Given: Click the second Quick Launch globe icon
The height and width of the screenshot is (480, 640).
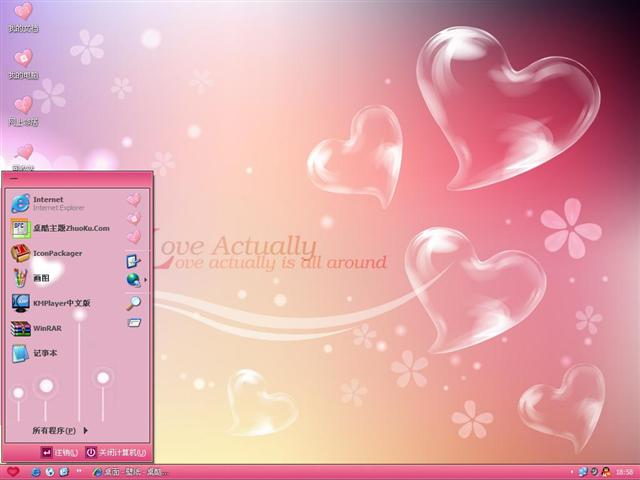Looking at the screenshot, I should (50, 472).
